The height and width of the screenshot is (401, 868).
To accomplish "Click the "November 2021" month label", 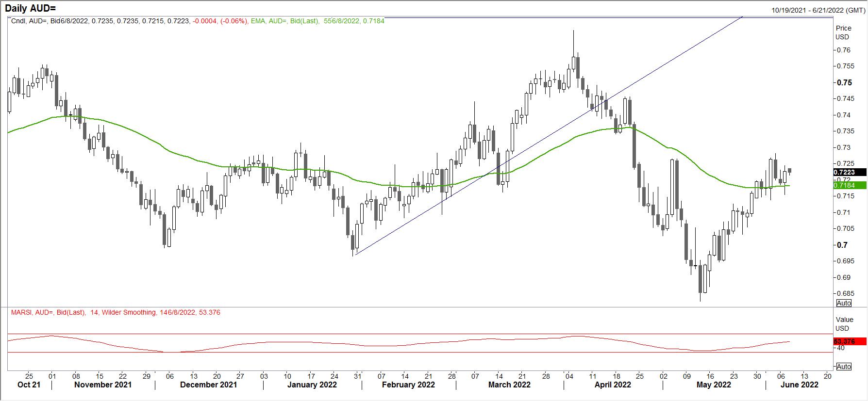I will [103, 385].
